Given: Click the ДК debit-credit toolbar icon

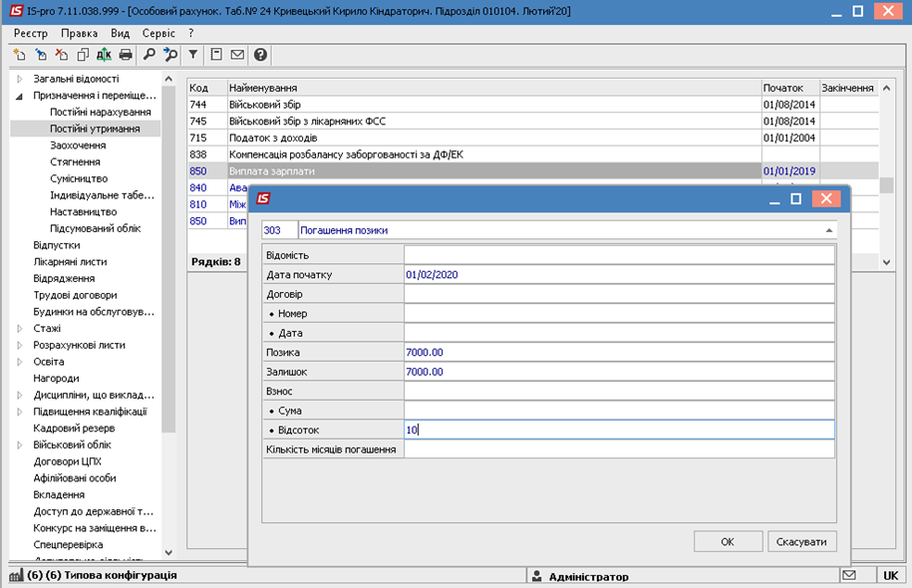Looking at the screenshot, I should (x=104, y=55).
